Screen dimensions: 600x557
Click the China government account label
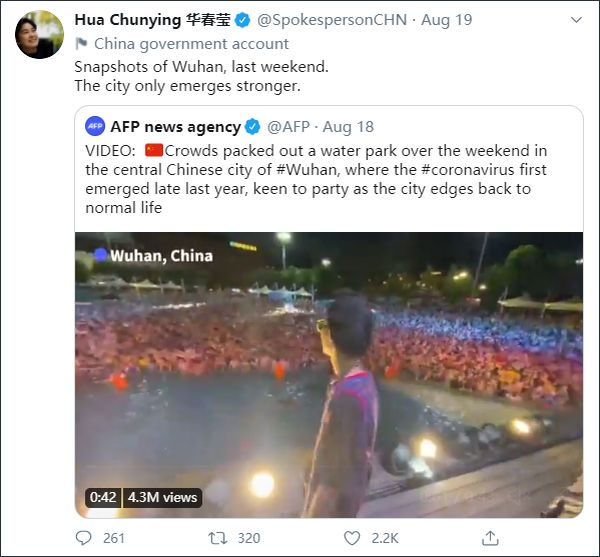[x=191, y=44]
